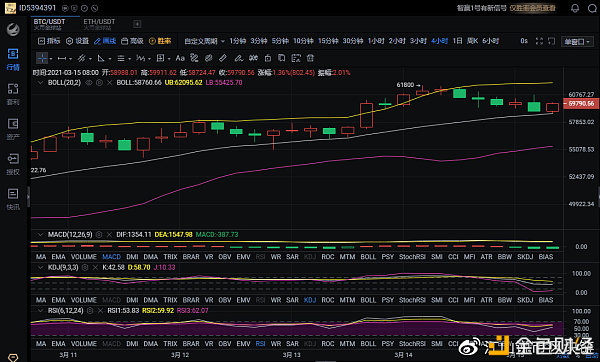The height and width of the screenshot is (362, 600).
Task: Collapse the MACD(12,26,9) panel chevron
Action: click(40, 235)
